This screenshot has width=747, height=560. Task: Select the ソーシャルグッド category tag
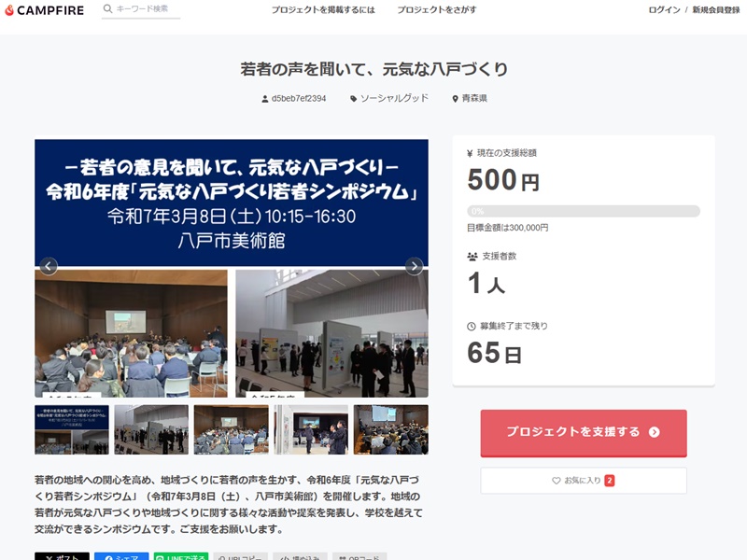[389, 99]
